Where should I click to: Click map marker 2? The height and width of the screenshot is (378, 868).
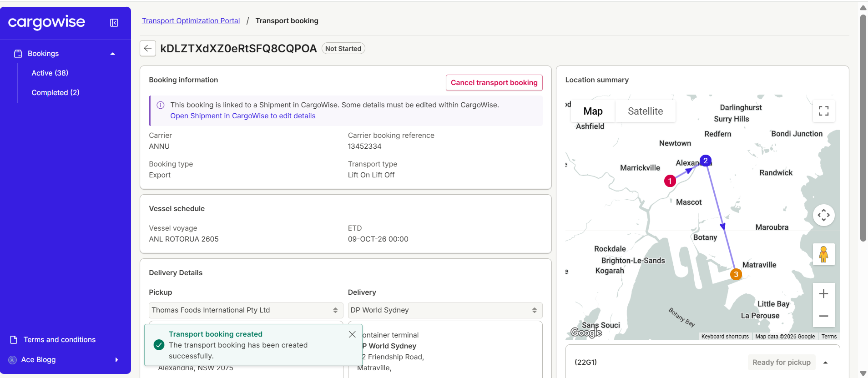click(x=706, y=161)
